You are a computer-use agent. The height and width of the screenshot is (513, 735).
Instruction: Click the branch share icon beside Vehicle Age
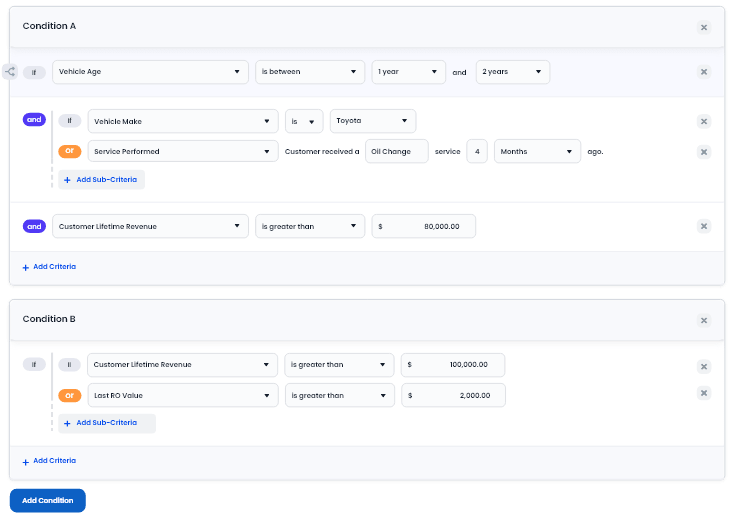tap(10, 72)
